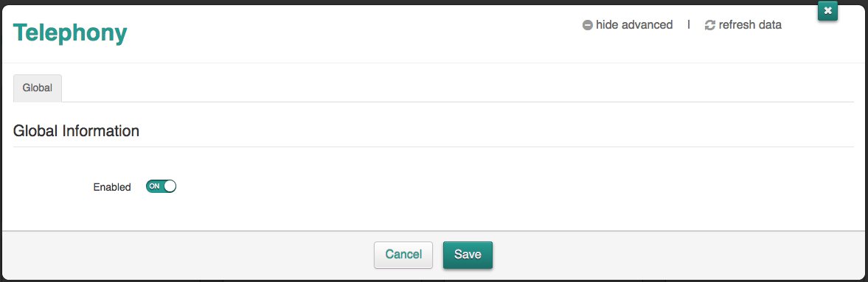Select the Global tab
Viewport: 868px width, 282px height.
(38, 88)
